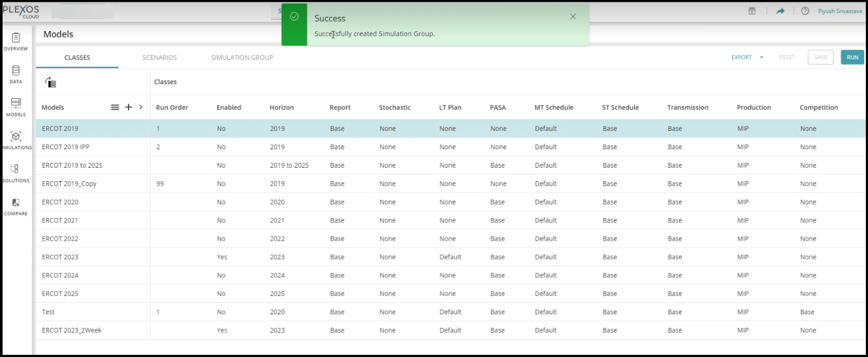Open the Compare sidebar section
868x357 pixels.
[16, 206]
